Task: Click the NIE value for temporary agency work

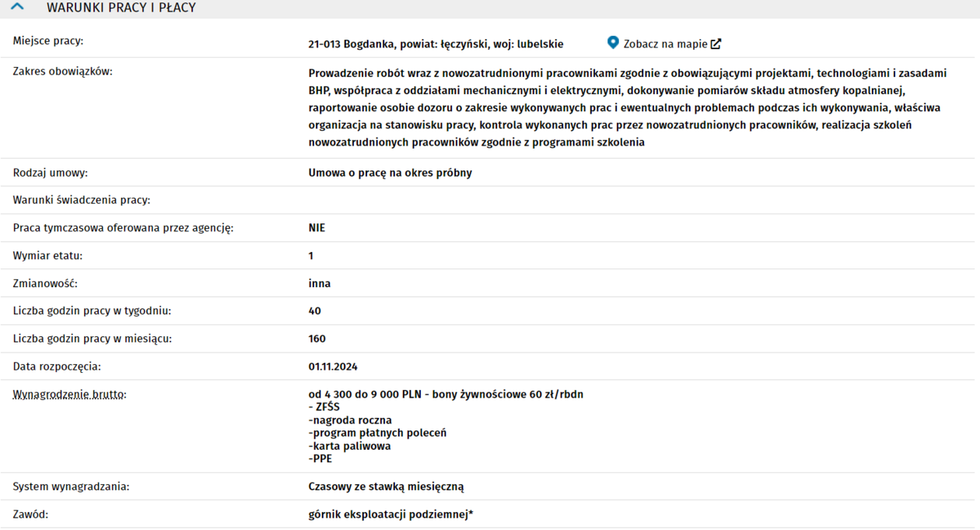Action: coord(317,228)
